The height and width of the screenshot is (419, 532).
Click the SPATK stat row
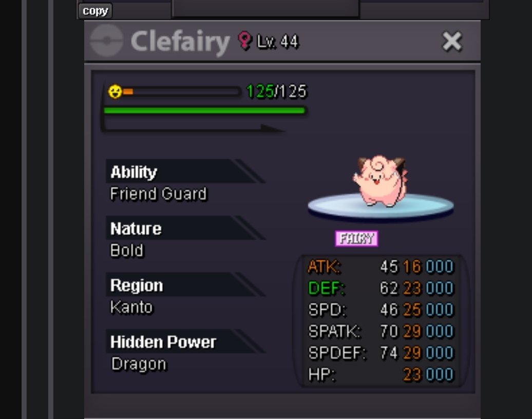(381, 332)
